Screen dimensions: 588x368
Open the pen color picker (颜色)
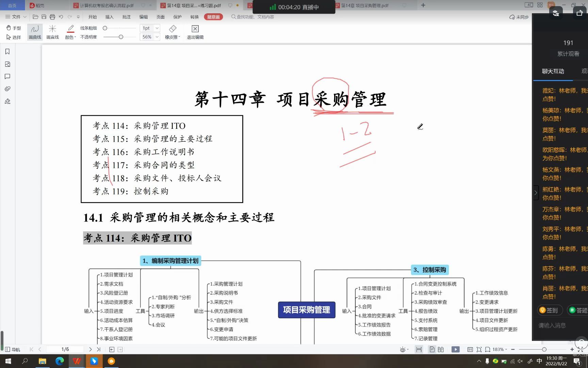pos(70,32)
